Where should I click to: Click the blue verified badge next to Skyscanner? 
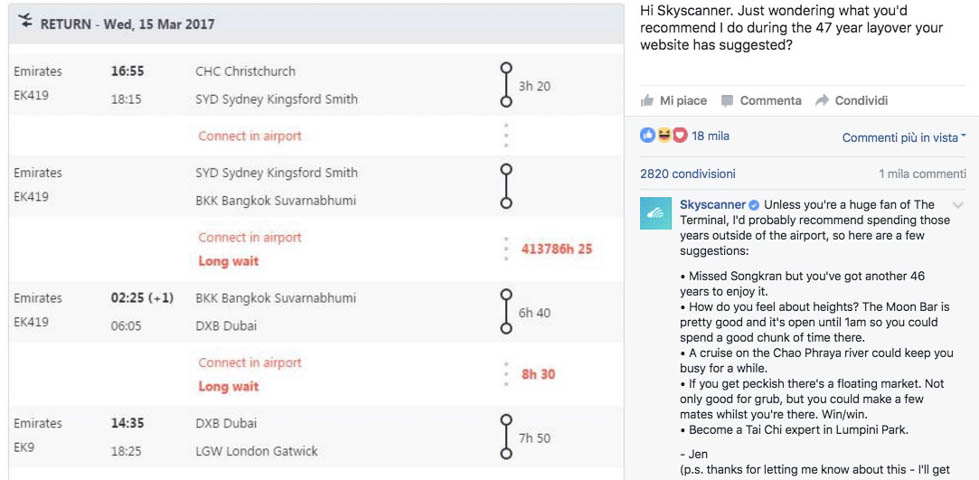[755, 205]
